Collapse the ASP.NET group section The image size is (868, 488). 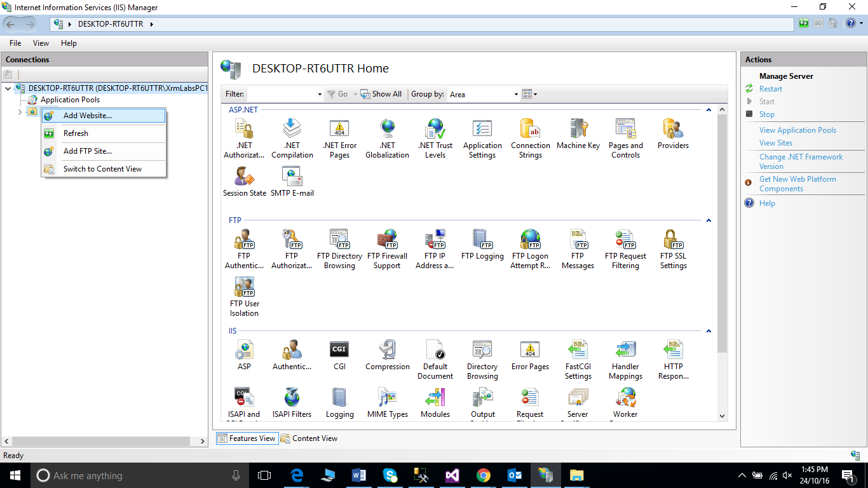tap(709, 110)
